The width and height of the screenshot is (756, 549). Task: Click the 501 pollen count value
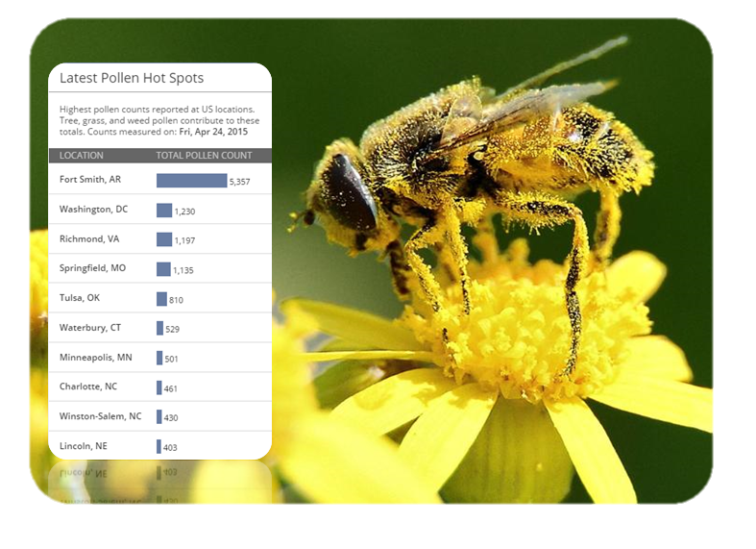point(171,359)
